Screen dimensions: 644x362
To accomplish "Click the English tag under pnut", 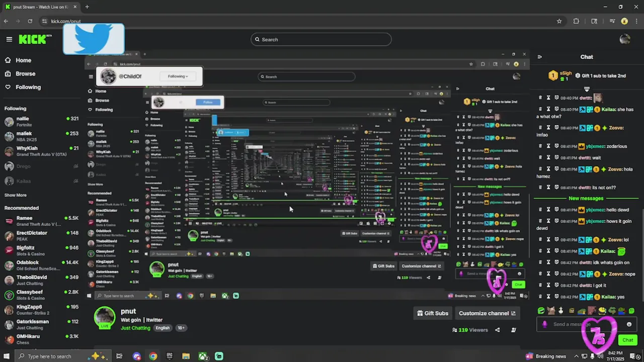I will pos(163,328).
